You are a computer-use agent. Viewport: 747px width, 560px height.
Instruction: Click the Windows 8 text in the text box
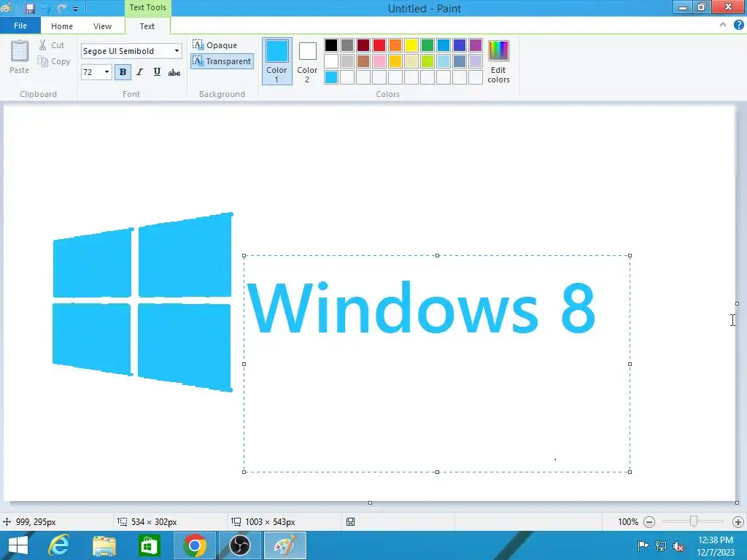[421, 308]
